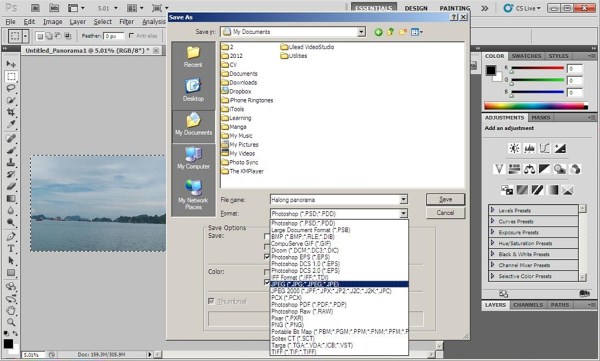Switch to the Channels tab

pos(528,305)
